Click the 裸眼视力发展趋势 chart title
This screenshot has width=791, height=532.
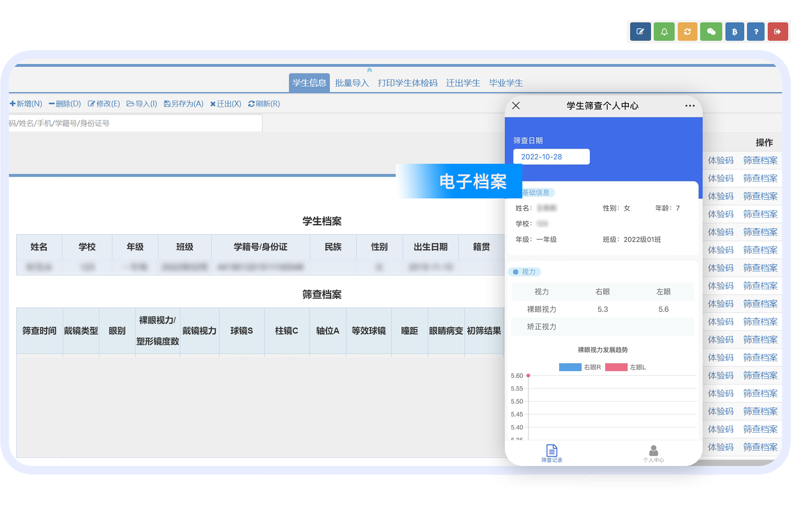click(602, 350)
